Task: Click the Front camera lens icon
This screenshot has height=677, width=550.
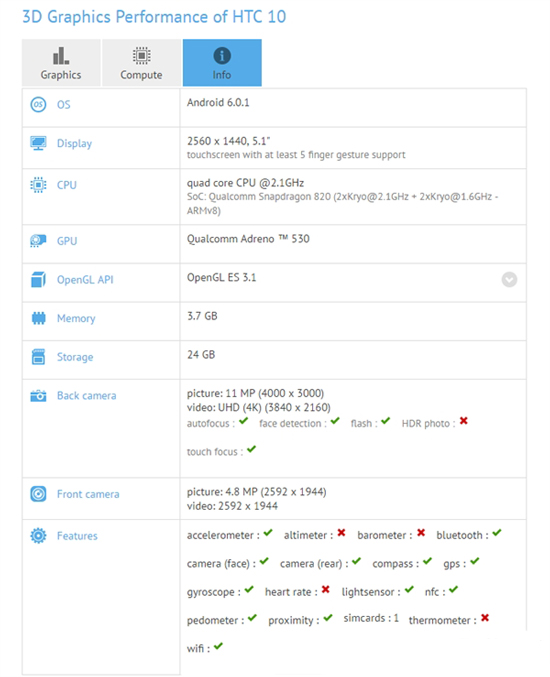Action: point(38,494)
